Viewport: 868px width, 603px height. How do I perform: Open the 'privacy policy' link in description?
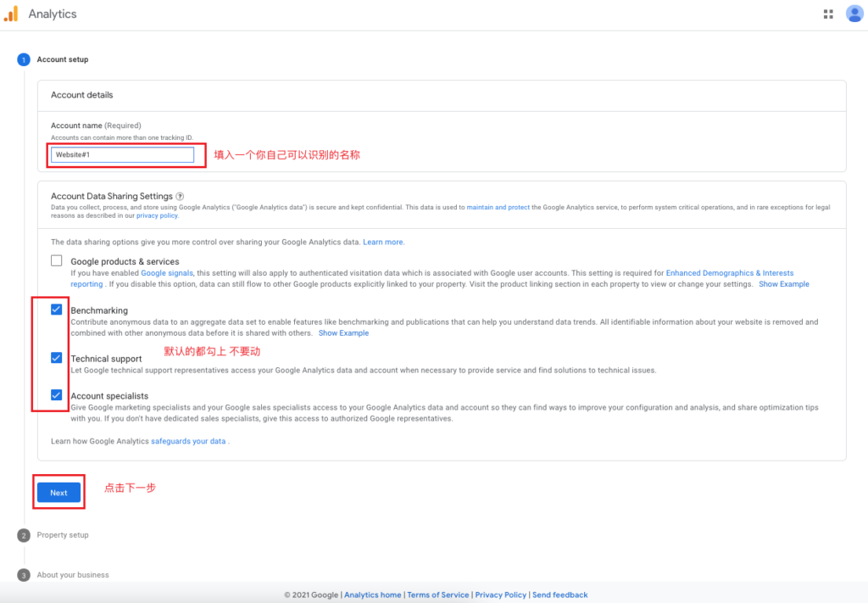157,215
